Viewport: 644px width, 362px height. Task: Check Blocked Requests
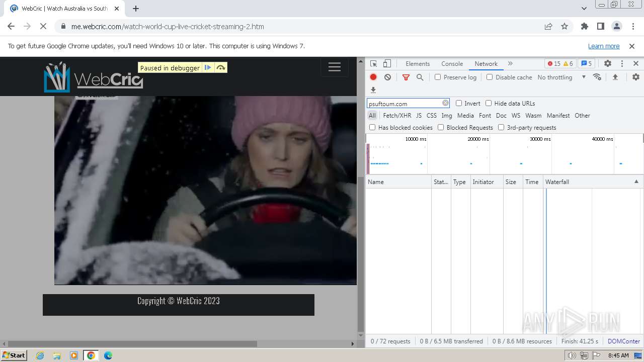click(441, 127)
